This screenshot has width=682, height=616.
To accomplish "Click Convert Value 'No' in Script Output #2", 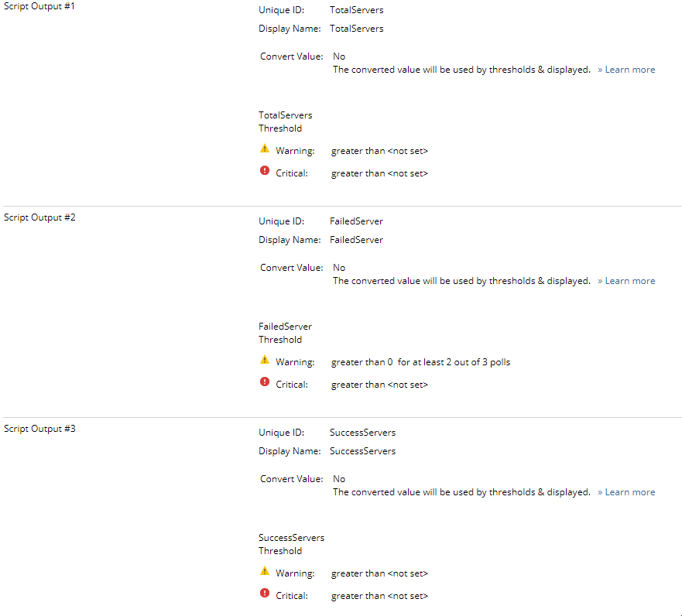I will 339,268.
